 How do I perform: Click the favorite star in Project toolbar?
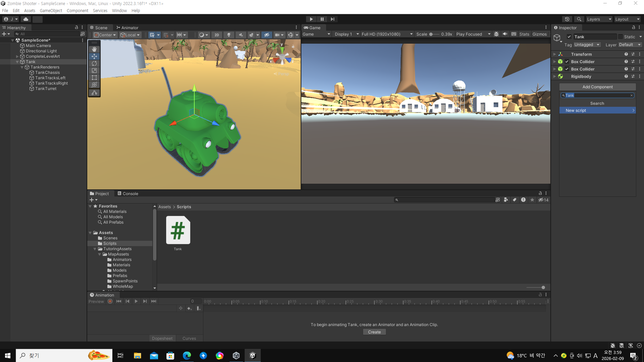(532, 200)
